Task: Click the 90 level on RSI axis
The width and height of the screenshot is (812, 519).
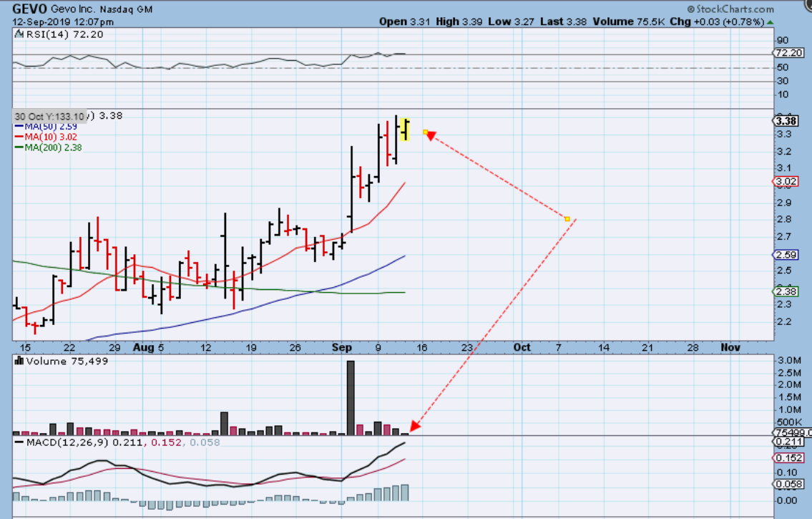Action: tap(783, 40)
